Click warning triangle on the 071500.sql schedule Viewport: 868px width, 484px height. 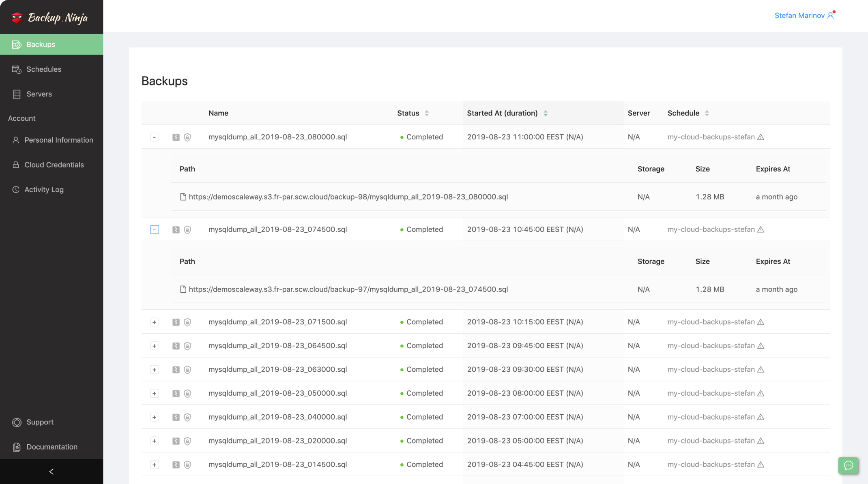point(761,322)
